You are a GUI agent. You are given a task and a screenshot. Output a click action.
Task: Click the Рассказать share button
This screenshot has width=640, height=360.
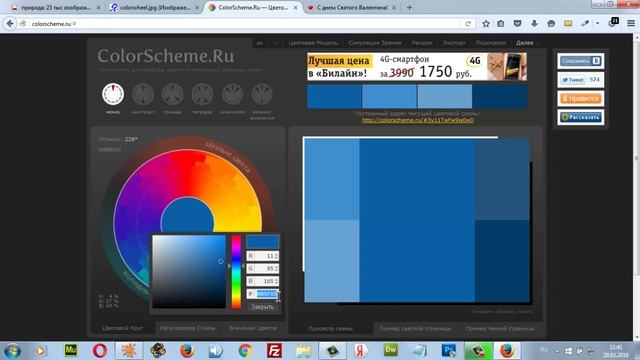(x=580, y=117)
